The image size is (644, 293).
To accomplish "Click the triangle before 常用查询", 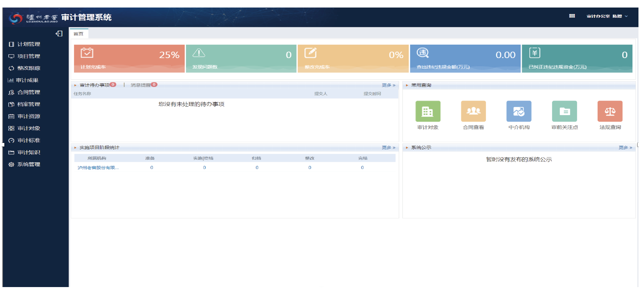I will pos(407,85).
